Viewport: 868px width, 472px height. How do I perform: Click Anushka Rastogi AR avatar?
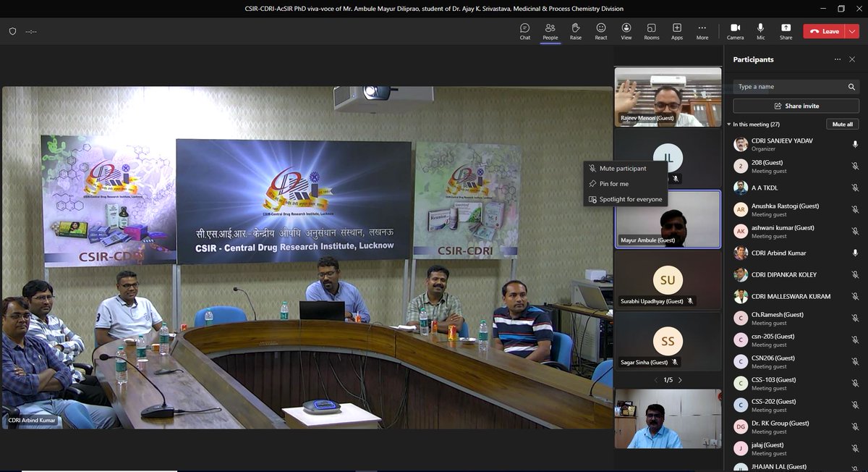(741, 210)
